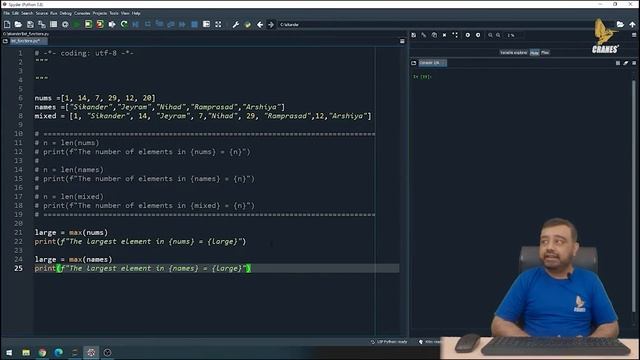The image size is (640, 360).
Task: Clear console eraser icon
Action: pyautogui.click(x=626, y=63)
